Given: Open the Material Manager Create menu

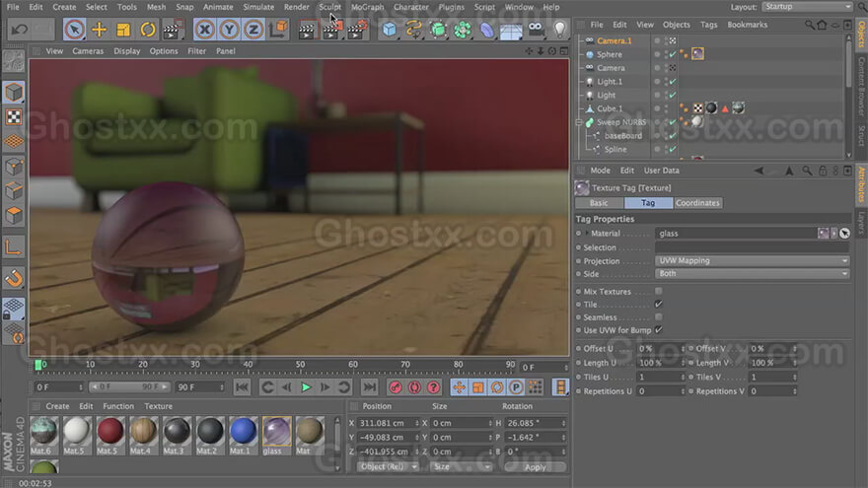Looking at the screenshot, I should pos(57,406).
